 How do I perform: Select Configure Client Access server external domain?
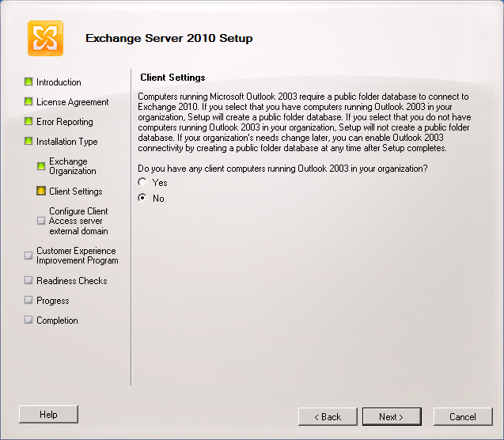click(78, 221)
